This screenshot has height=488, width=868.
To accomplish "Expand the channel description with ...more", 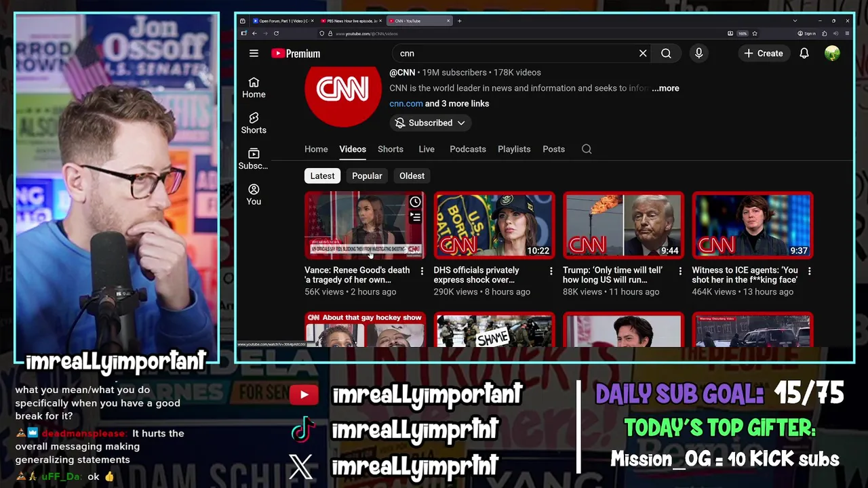I will [665, 88].
